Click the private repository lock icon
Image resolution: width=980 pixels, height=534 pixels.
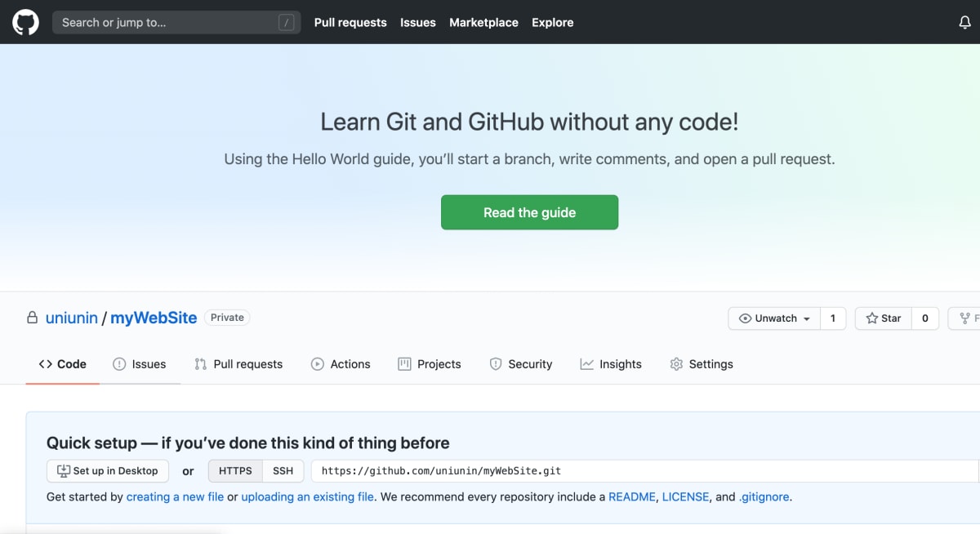pos(32,318)
